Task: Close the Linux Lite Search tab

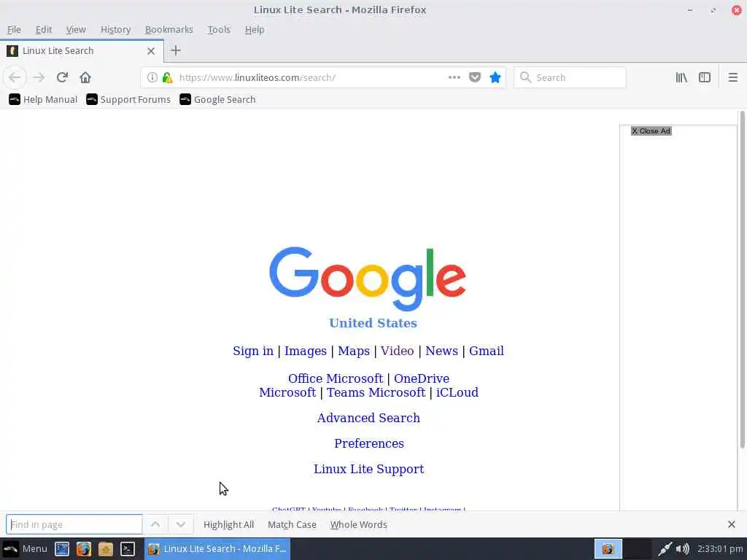Action: tap(151, 51)
